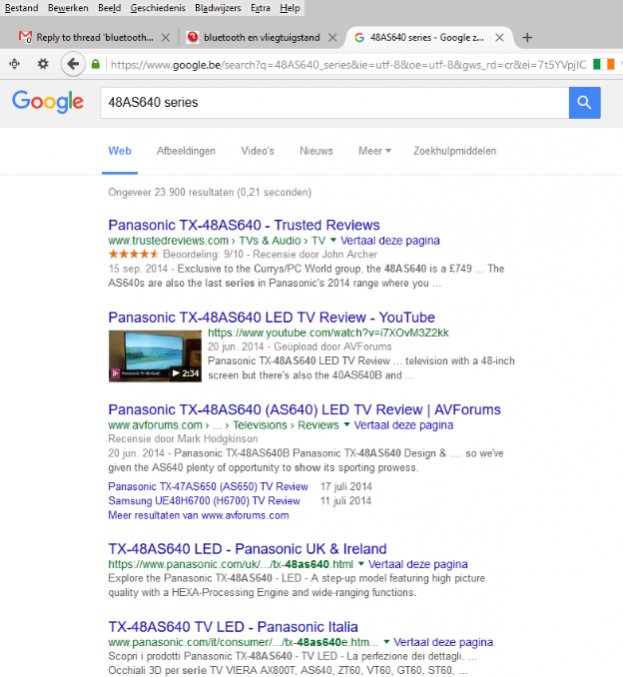This screenshot has width=623, height=677.
Task: Click the '11 juli 2014' date text
Action: (346, 501)
